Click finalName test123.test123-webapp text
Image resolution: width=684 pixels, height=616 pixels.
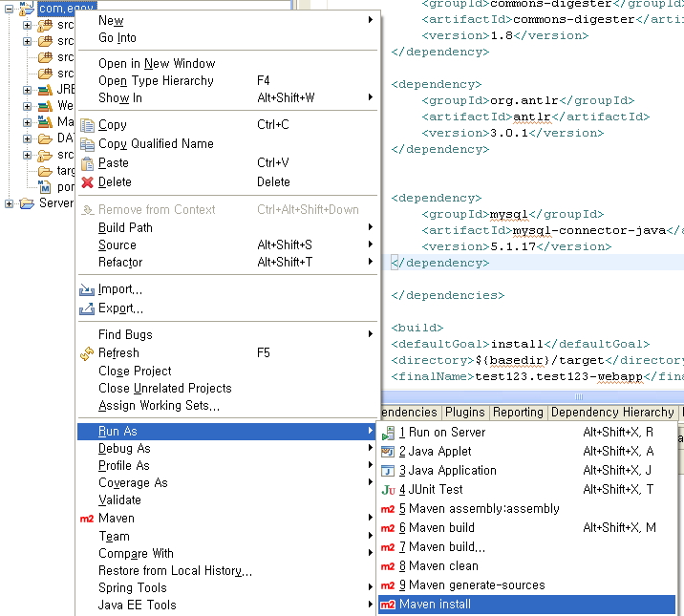pyautogui.click(x=559, y=376)
